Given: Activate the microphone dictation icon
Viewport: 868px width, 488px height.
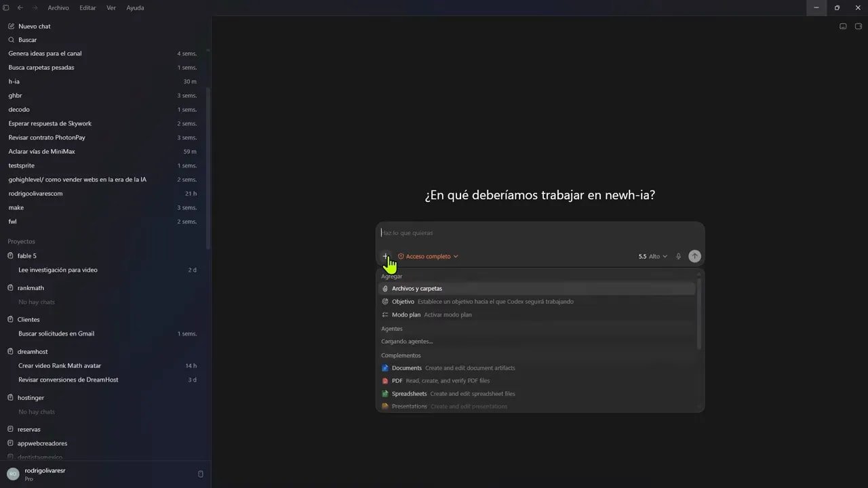Looking at the screenshot, I should (x=678, y=256).
